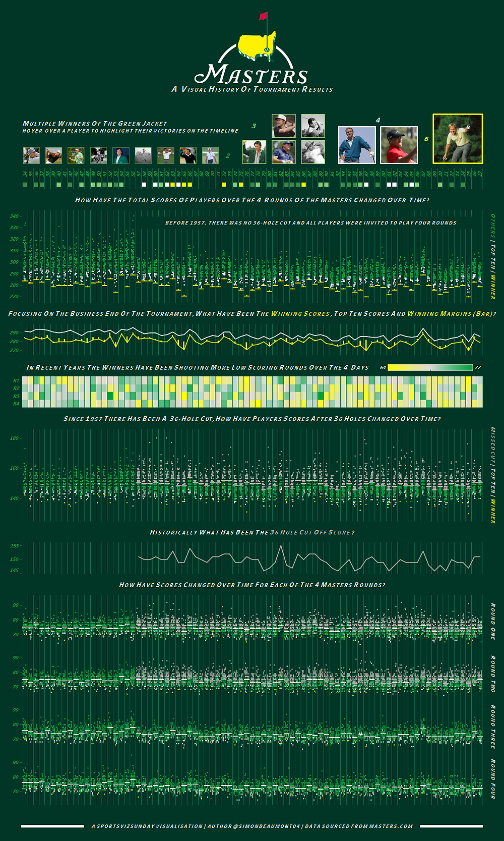Click the 180 axis label on 36-hole chart
The image size is (504, 841).
pos(14,438)
